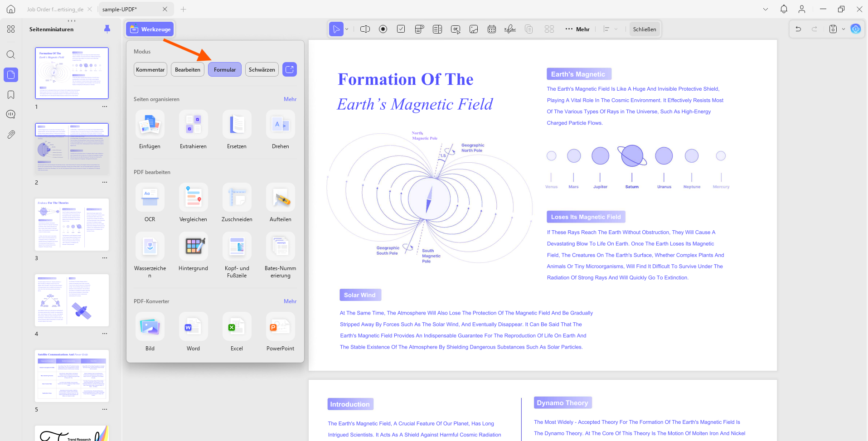This screenshot has width=868, height=441.
Task: Open the home icon in title bar
Action: coord(11,9)
